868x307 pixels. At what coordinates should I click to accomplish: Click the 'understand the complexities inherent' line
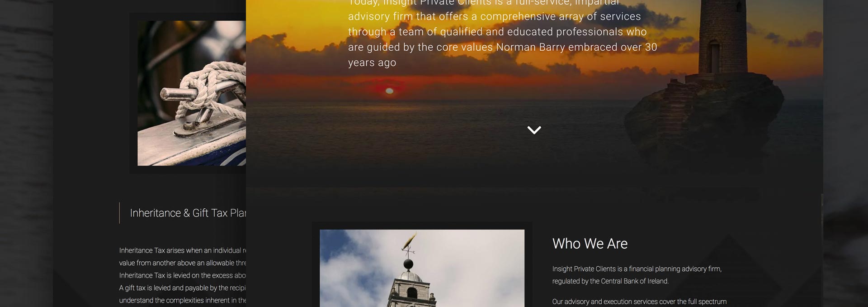coord(183,300)
